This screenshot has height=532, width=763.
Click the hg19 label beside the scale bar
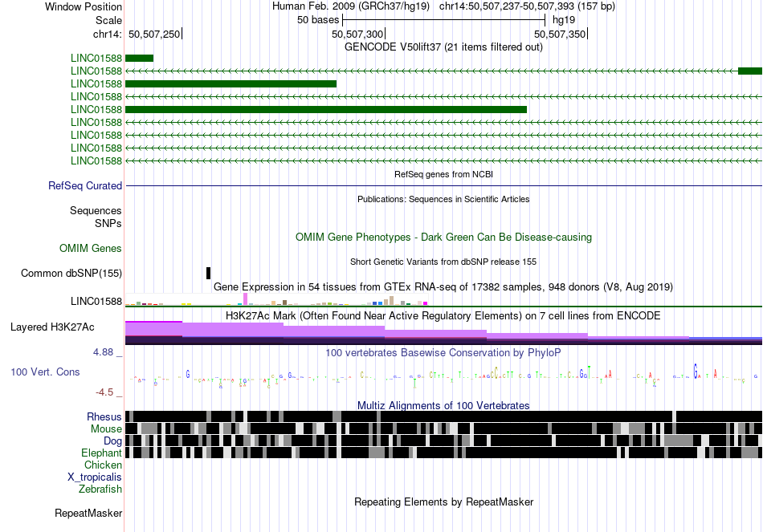point(564,20)
